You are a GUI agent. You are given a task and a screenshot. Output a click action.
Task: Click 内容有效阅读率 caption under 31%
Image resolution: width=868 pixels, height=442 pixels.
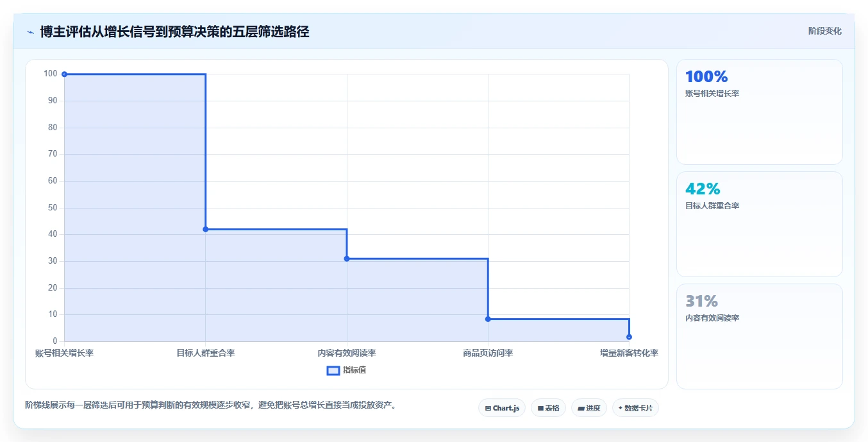(712, 318)
